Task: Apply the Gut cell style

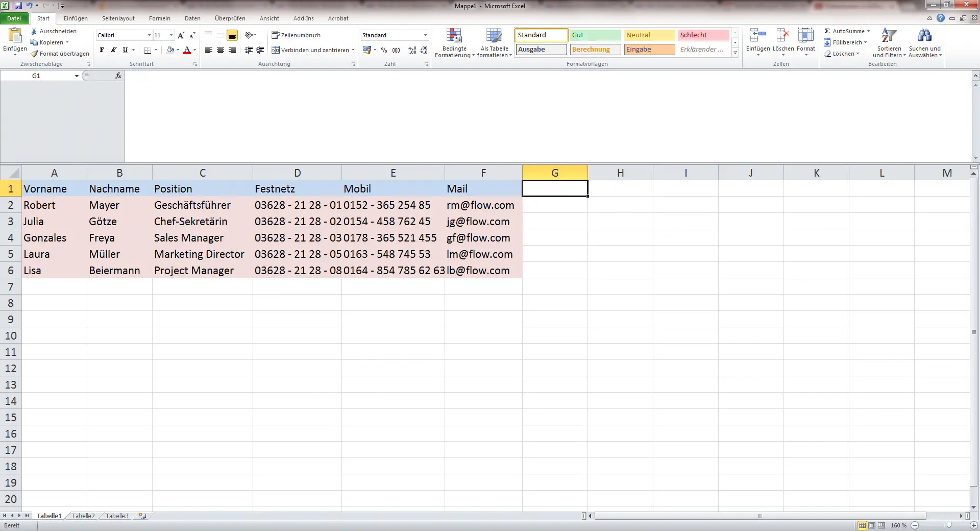Action: click(595, 35)
